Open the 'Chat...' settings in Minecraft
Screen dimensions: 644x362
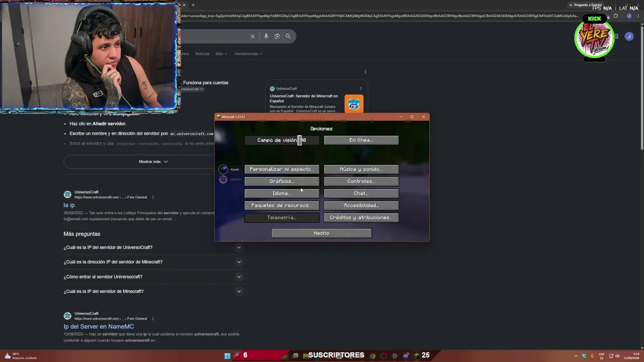point(361,194)
